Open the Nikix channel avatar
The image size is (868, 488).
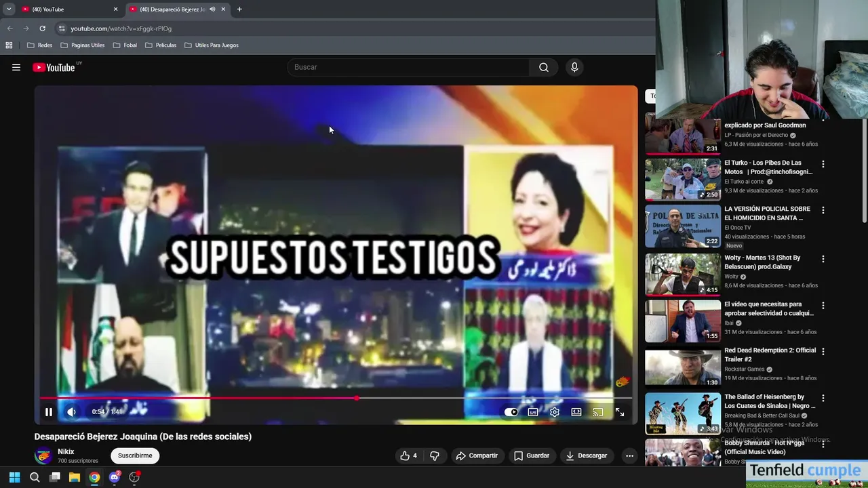pyautogui.click(x=43, y=456)
